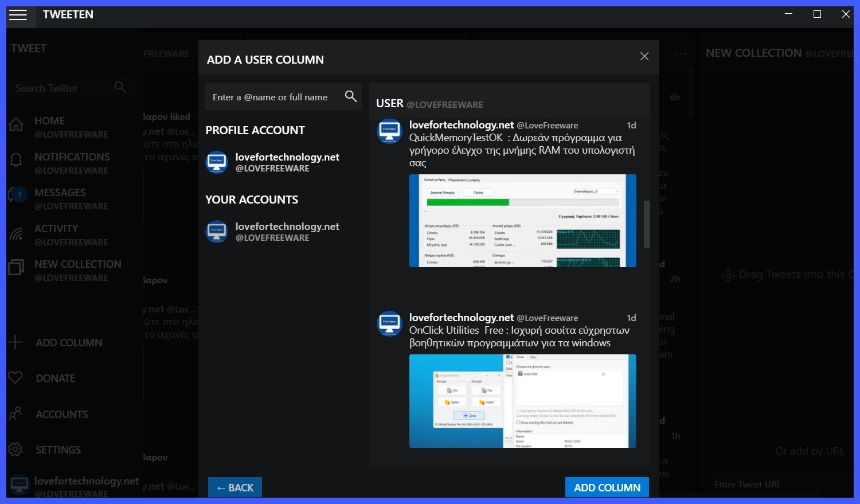Open the OnClick Utilities tweet image
The width and height of the screenshot is (860, 504).
[523, 401]
